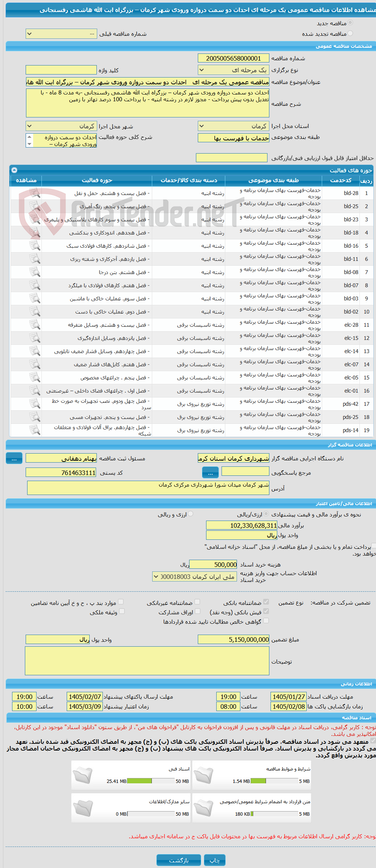Open the متن قرارداد folder icon
The height and width of the screenshot is (868, 376).
(203, 808)
